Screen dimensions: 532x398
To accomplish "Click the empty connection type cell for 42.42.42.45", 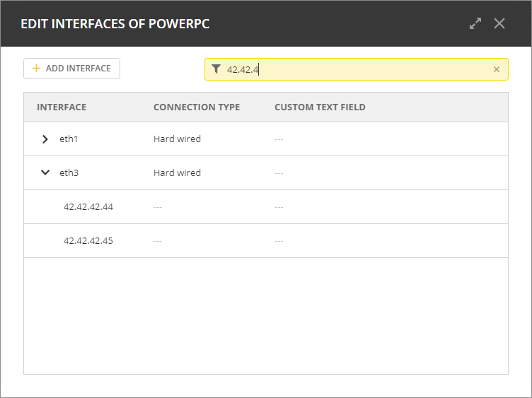I will click(x=158, y=241).
